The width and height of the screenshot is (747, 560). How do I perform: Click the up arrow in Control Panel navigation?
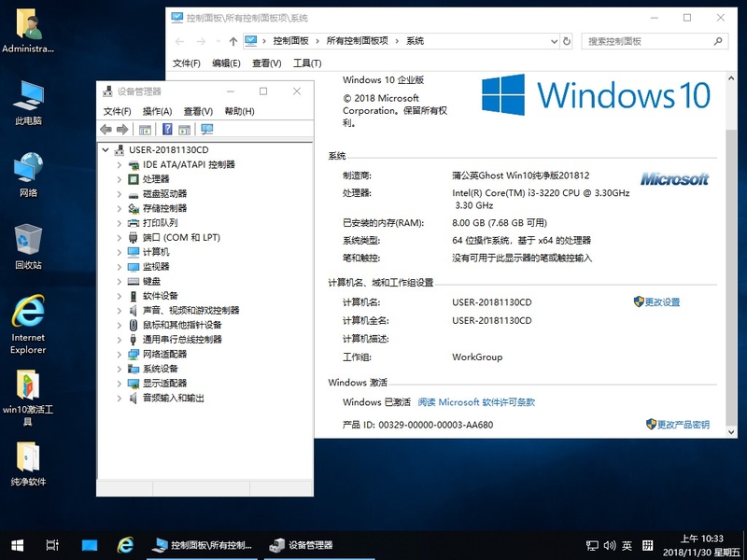point(233,41)
